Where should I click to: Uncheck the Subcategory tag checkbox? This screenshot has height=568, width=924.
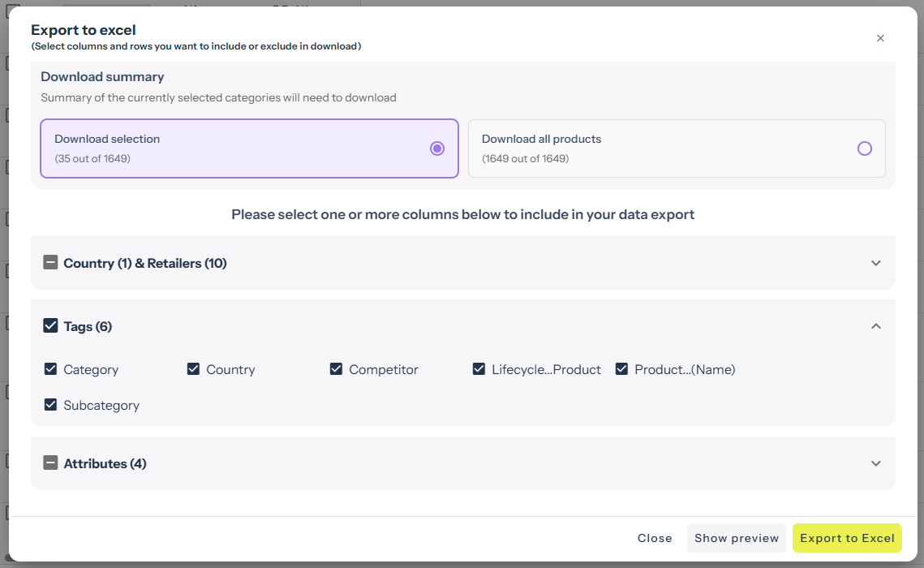[x=51, y=405]
